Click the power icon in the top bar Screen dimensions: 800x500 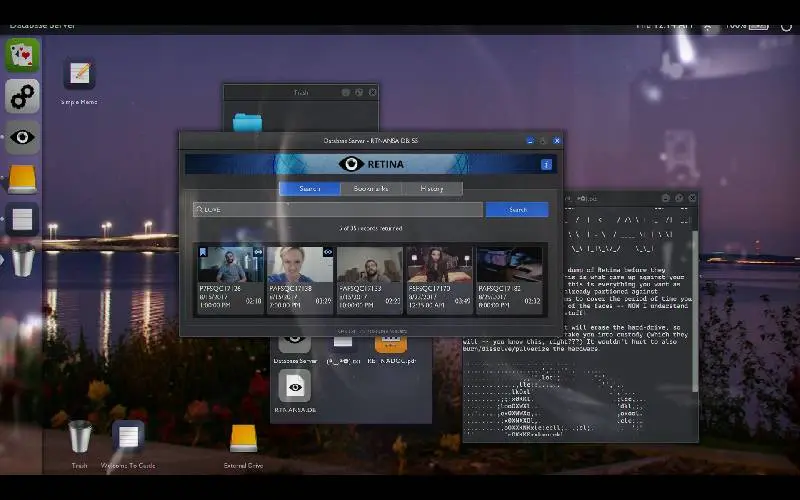[785, 25]
